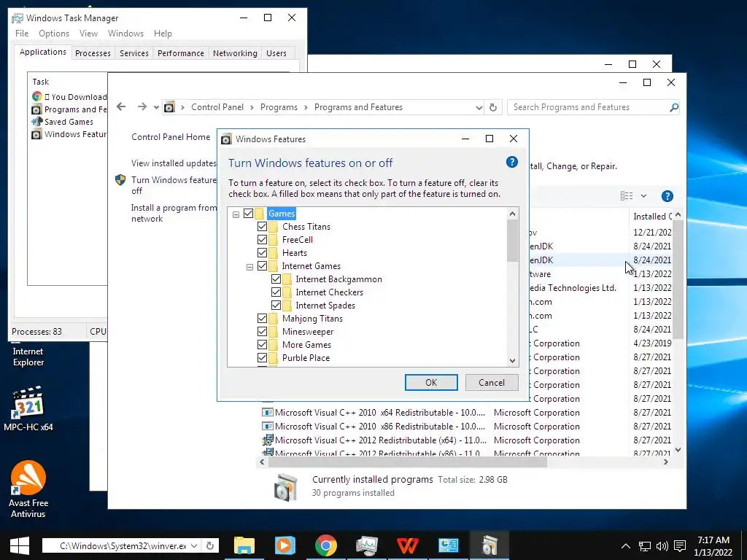Click OK in Windows Features
Screen dimensions: 747x560
coord(431,382)
